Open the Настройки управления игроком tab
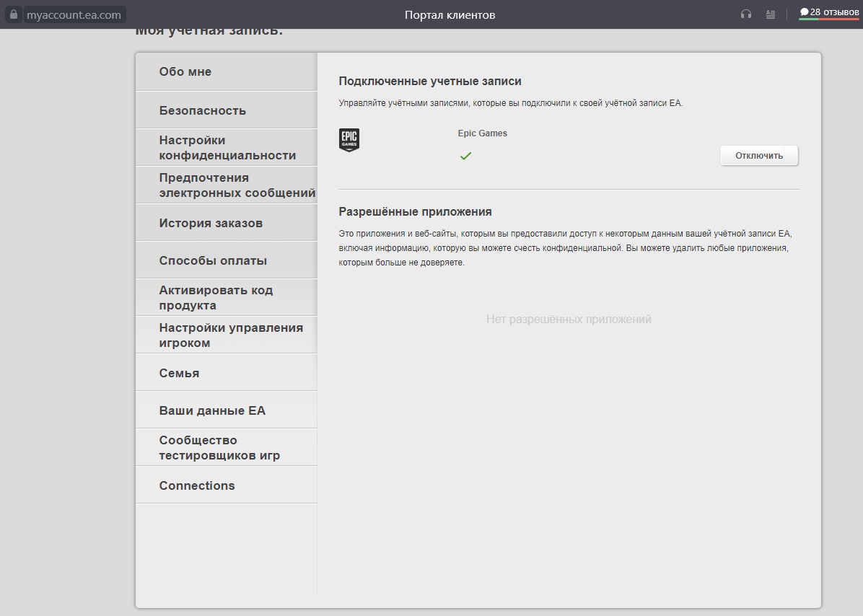Viewport: 863px width, 616px height. click(226, 335)
